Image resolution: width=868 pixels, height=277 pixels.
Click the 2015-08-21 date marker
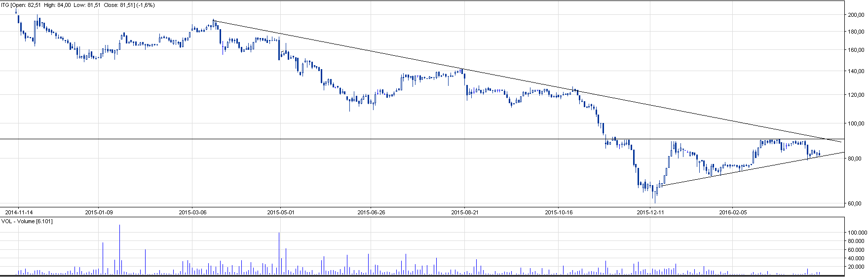[x=465, y=212]
